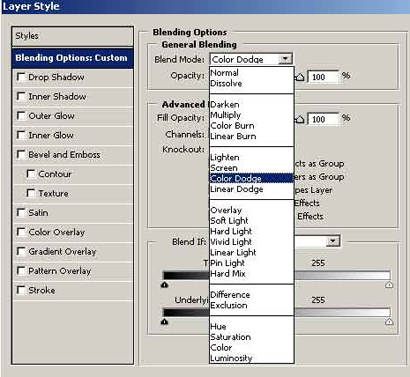Open the Styles section in the list
Screen dimensions: 410x377
coord(73,36)
